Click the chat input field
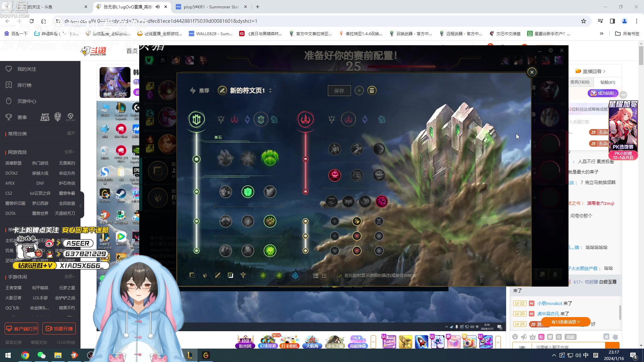Screen dimensions: 644x362 [x=569, y=347]
